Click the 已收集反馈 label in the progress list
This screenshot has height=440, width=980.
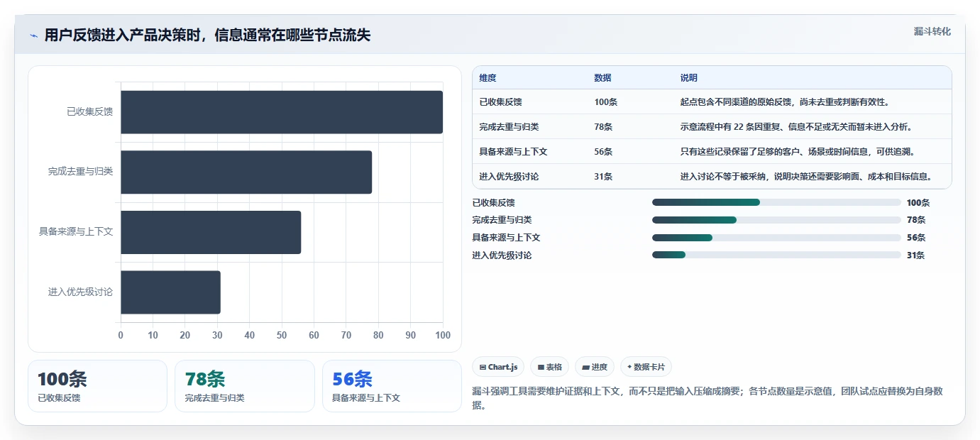pos(493,202)
